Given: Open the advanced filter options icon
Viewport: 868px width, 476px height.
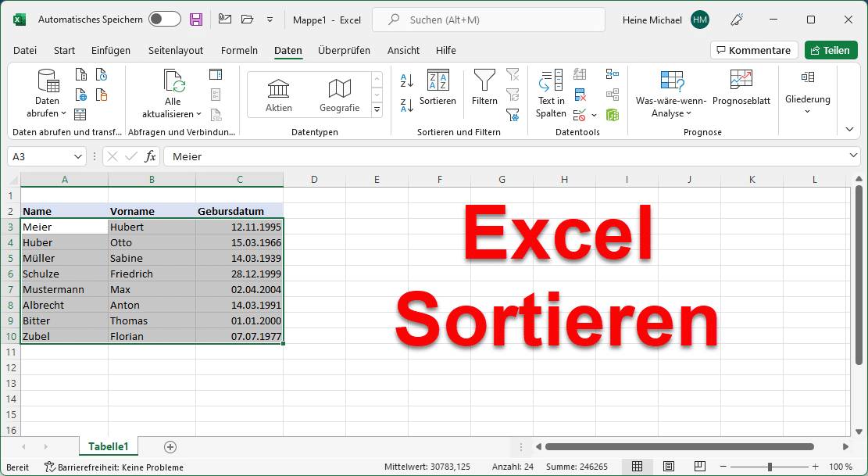Looking at the screenshot, I should (513, 115).
